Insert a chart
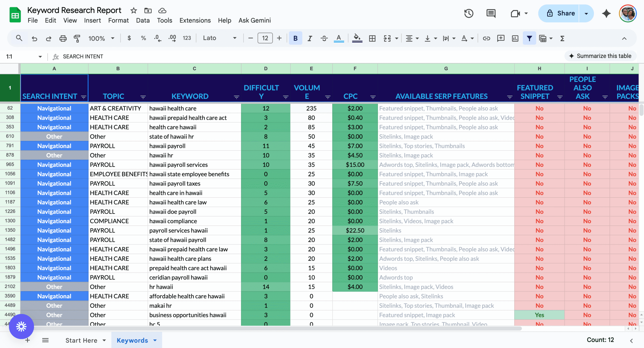Viewport: 644px width, 348px height. tap(515, 38)
